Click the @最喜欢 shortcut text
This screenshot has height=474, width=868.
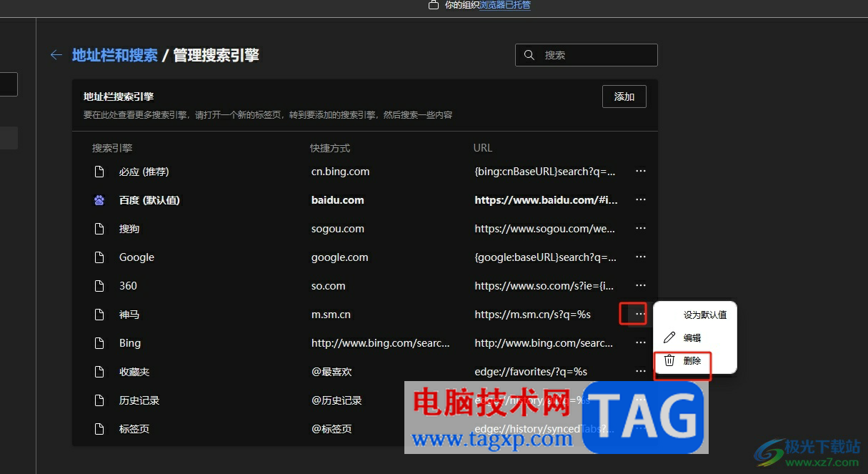click(x=331, y=372)
